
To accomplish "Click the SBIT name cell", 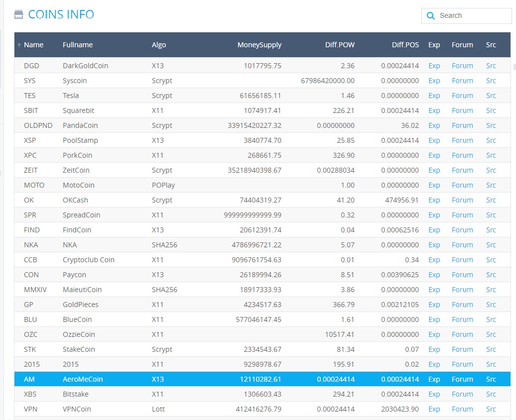I will (31, 110).
